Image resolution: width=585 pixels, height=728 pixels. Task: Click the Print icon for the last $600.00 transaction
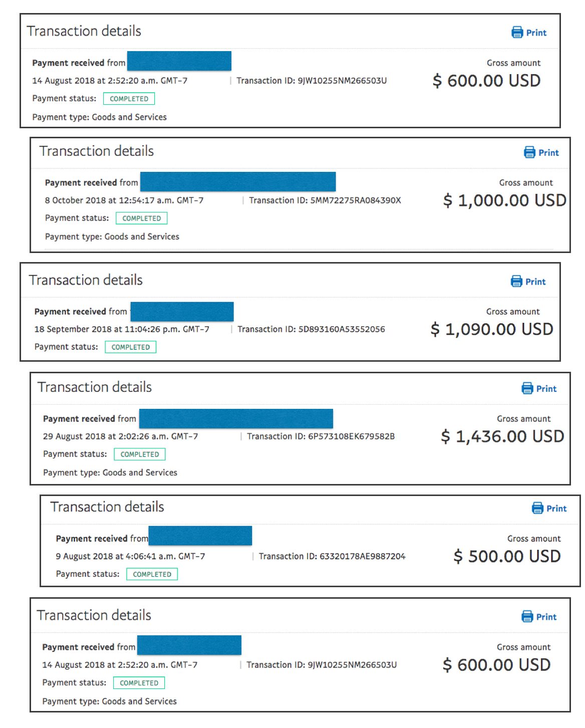tap(527, 616)
